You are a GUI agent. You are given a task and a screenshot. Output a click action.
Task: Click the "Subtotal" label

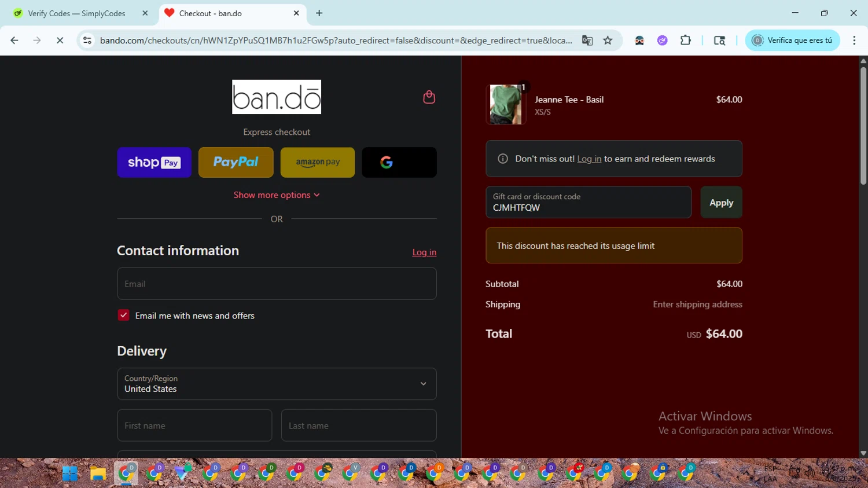click(502, 284)
